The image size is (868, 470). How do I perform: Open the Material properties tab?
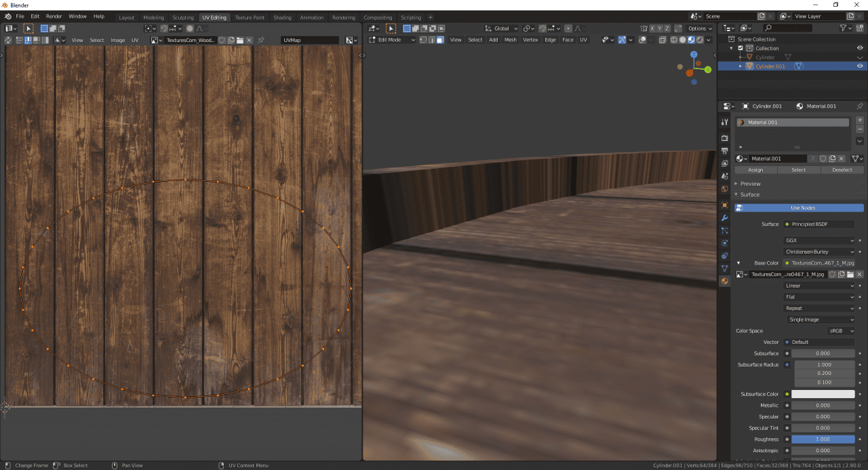pyautogui.click(x=724, y=281)
